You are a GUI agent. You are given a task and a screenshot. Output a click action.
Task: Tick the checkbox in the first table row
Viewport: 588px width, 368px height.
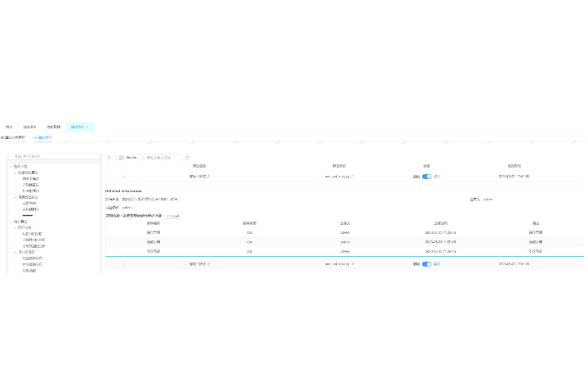click(x=109, y=176)
